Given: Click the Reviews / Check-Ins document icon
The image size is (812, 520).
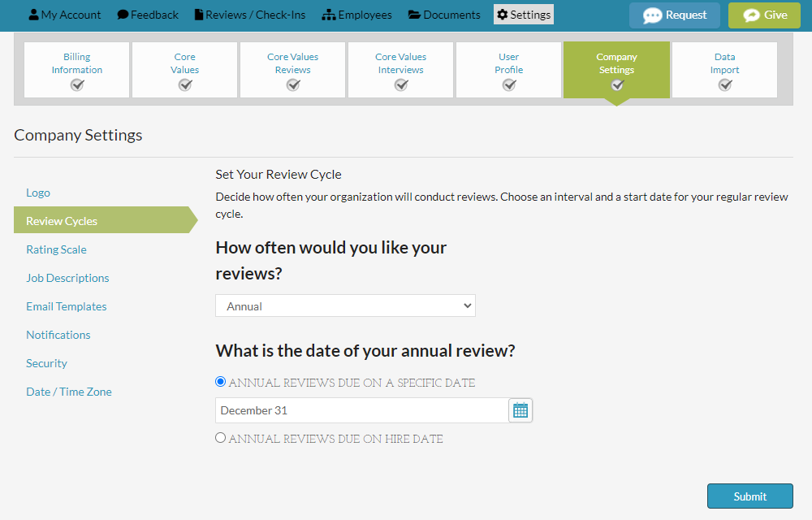Looking at the screenshot, I should (199, 15).
